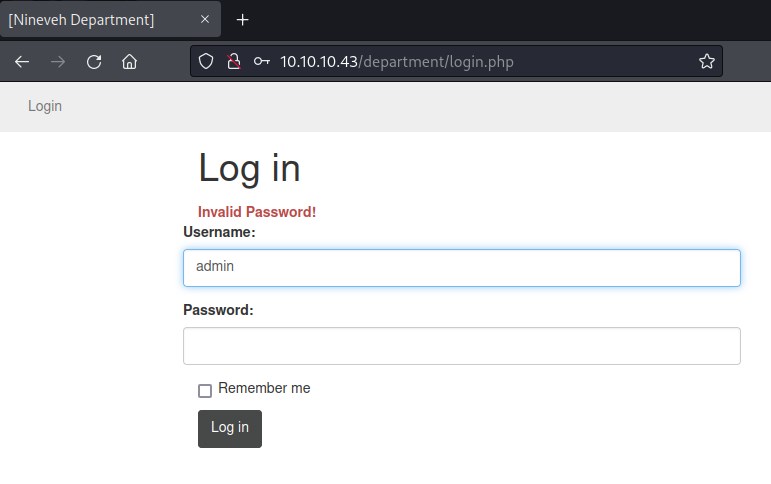Open the browser home page
Image resolution: width=771 pixels, height=484 pixels.
click(x=129, y=62)
